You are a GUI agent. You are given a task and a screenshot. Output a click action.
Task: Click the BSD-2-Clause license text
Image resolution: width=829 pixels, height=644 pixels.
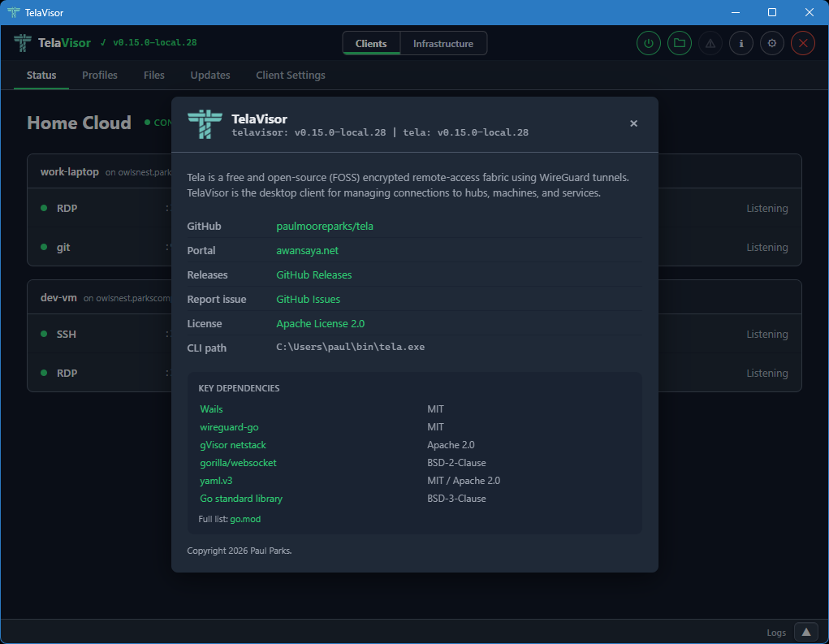[457, 463]
